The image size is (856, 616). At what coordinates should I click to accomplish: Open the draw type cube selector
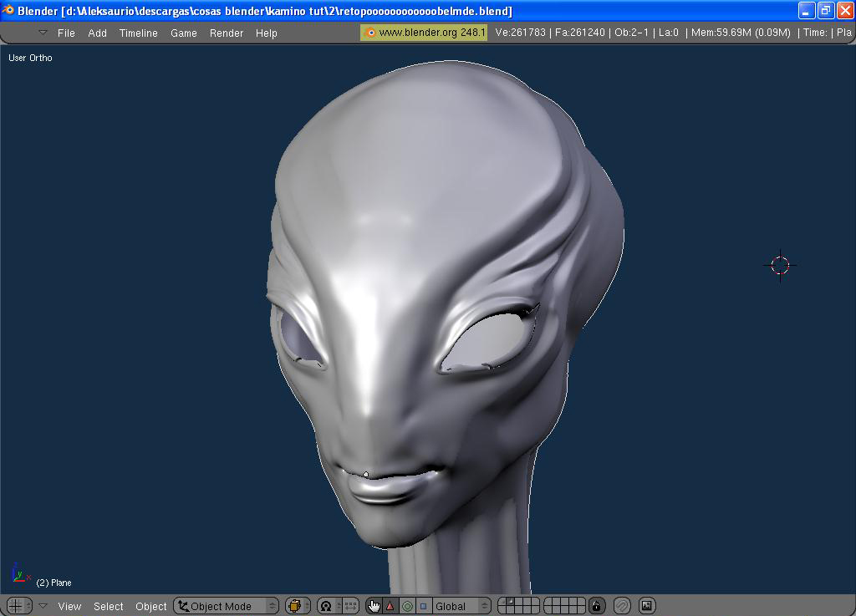click(x=298, y=606)
